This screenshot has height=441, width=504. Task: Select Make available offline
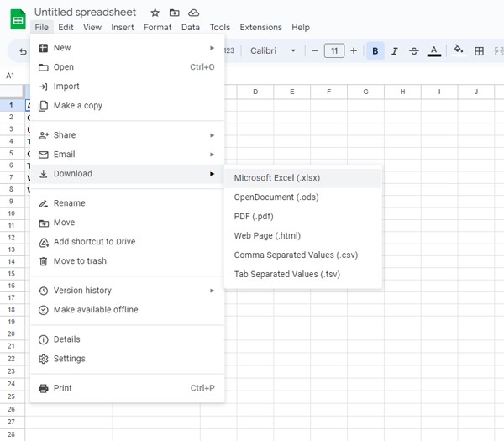point(128,310)
